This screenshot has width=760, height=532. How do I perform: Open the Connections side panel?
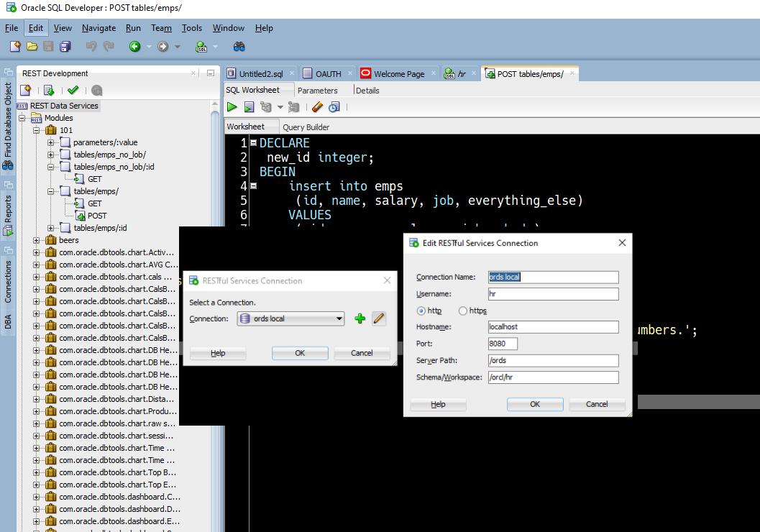(x=8, y=282)
